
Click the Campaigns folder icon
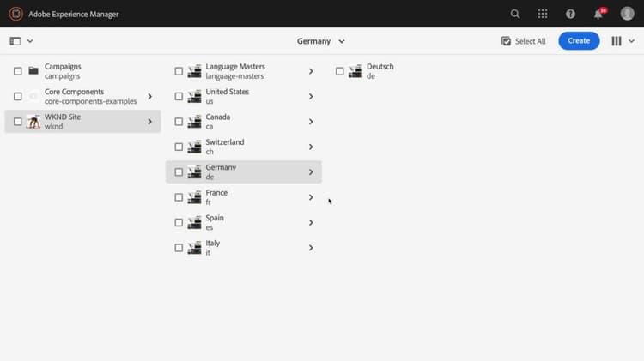tap(33, 71)
